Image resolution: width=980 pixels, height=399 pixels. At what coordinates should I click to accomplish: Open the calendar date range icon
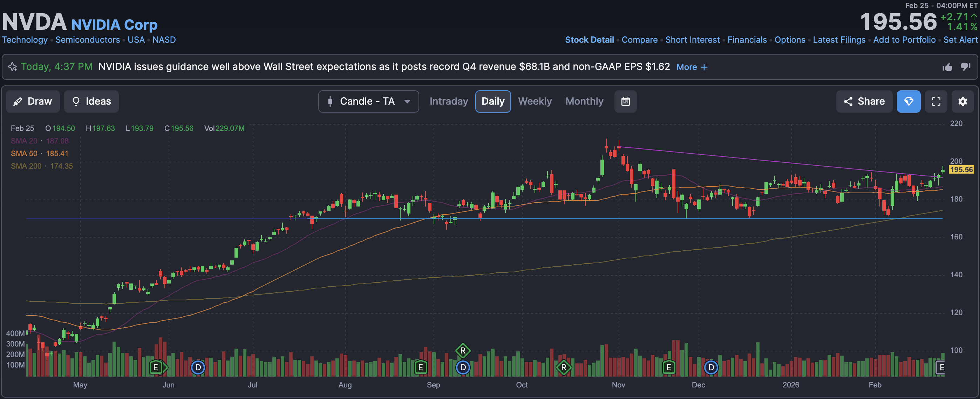tap(625, 101)
